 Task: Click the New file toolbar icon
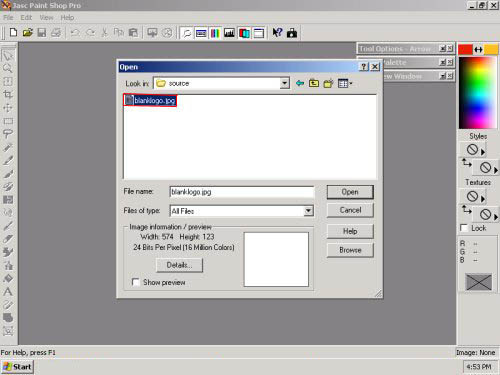[13, 33]
